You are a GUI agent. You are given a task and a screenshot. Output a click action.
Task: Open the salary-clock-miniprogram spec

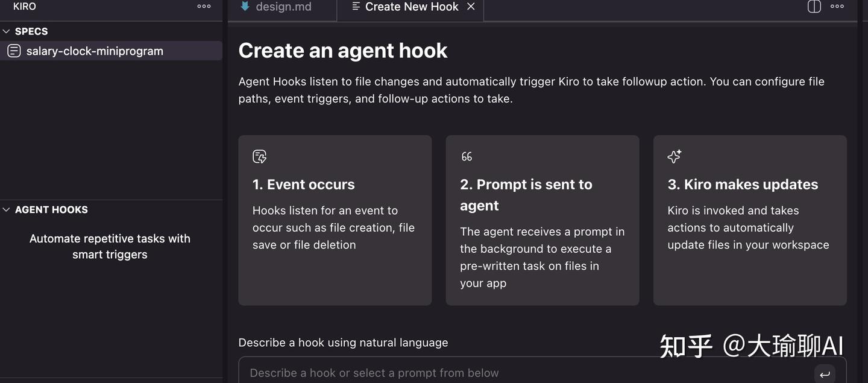pos(95,51)
